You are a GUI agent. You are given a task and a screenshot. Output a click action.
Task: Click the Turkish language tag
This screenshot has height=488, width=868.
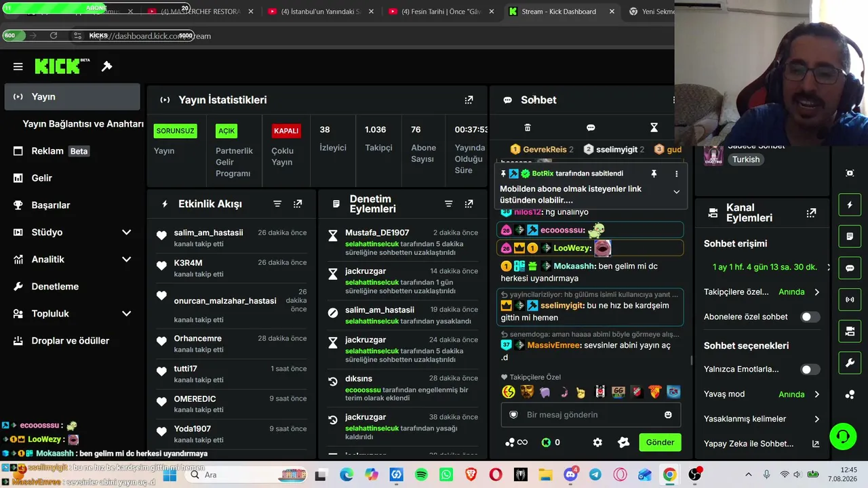coord(746,160)
